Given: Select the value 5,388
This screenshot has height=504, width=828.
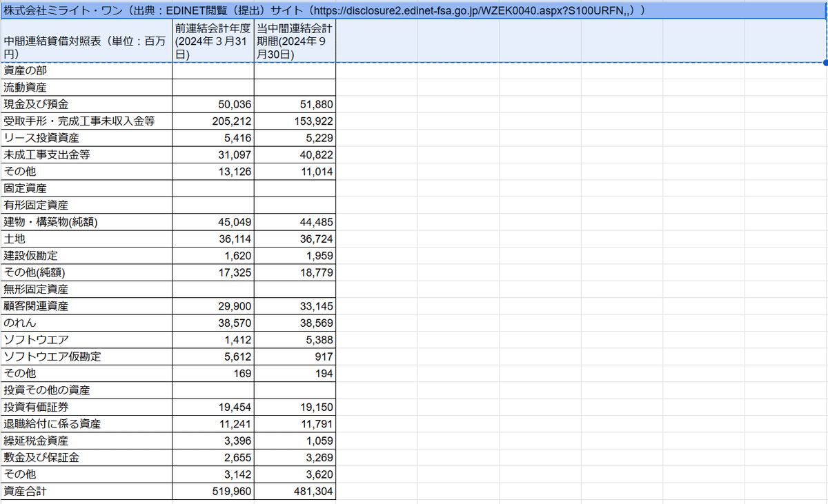Looking at the screenshot, I should click(295, 339).
